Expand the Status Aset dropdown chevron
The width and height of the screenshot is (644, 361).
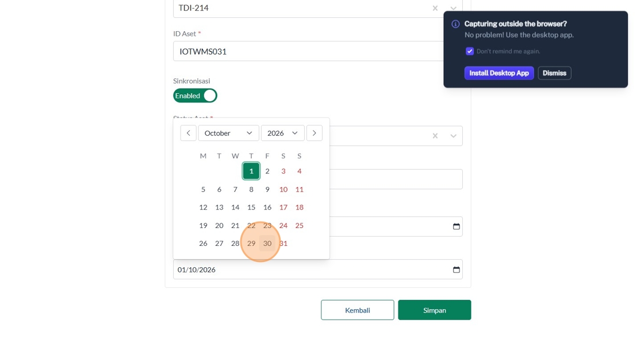[x=453, y=136]
